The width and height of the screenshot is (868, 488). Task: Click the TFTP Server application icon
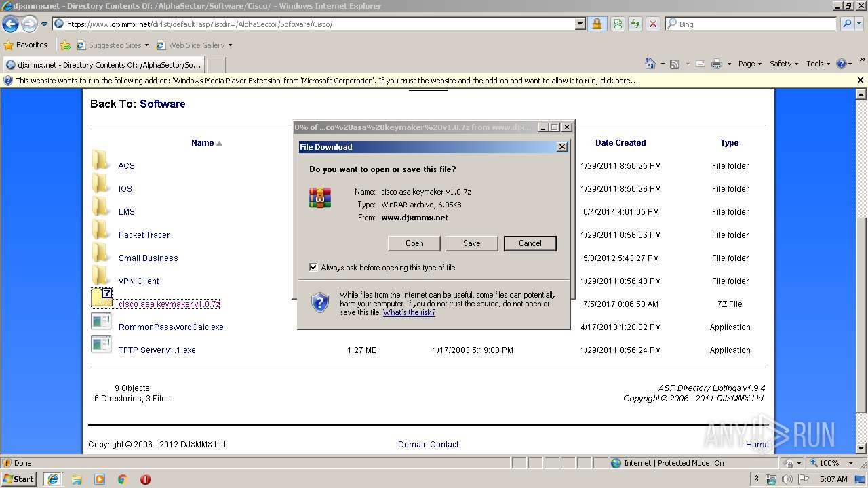point(101,344)
